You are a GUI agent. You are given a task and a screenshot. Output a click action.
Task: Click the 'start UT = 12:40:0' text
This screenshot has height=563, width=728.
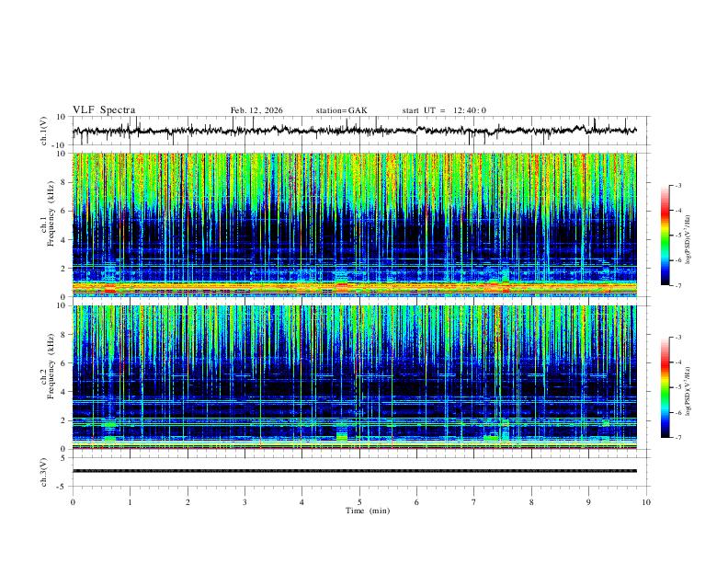coord(444,110)
